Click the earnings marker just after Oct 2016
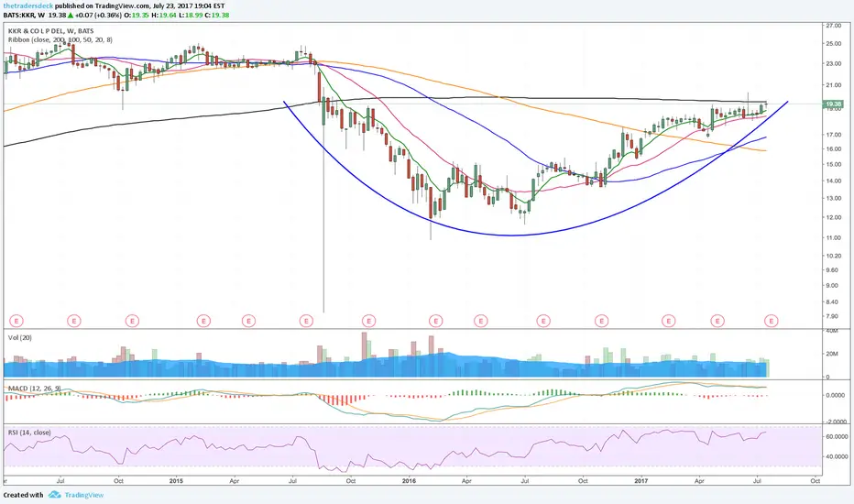 pos(601,321)
